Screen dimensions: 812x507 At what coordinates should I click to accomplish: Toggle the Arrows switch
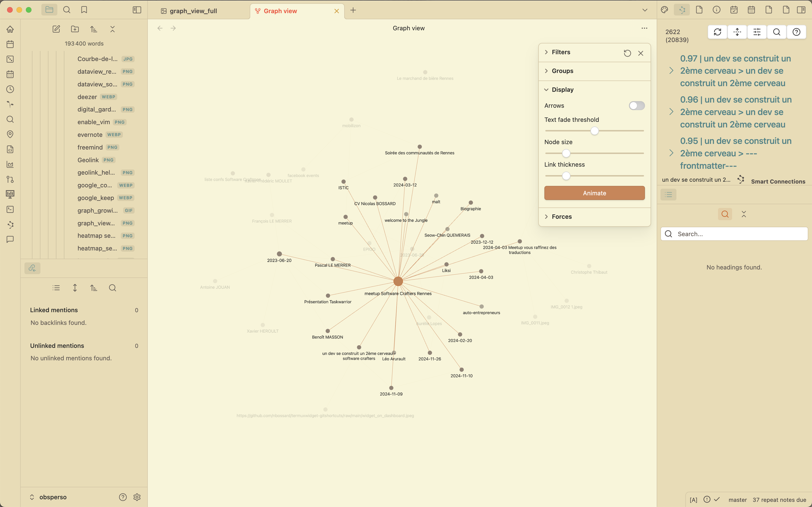pos(636,106)
